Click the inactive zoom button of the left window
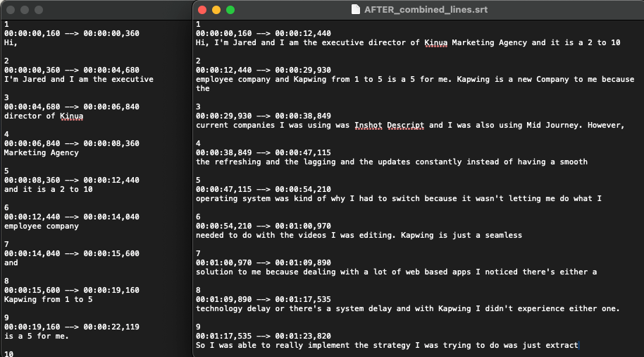Screen dimensions: 644x357 [x=39, y=10]
